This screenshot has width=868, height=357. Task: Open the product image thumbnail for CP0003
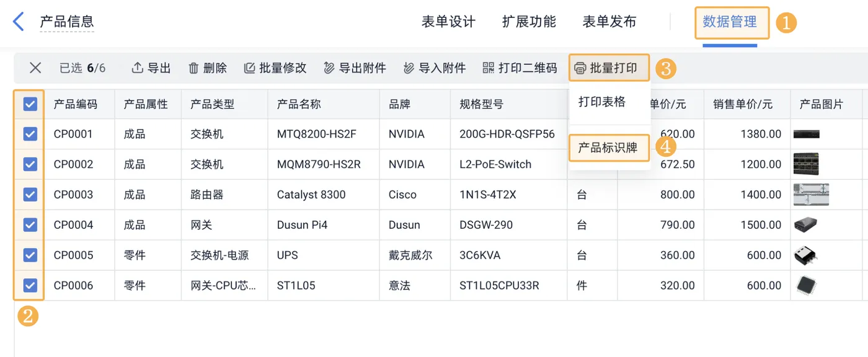pyautogui.click(x=811, y=195)
